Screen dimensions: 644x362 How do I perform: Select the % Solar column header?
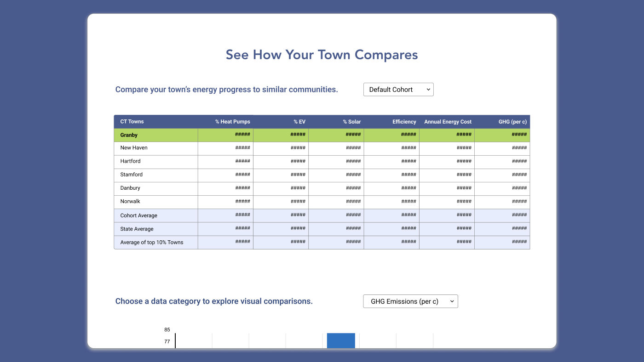tap(351, 122)
